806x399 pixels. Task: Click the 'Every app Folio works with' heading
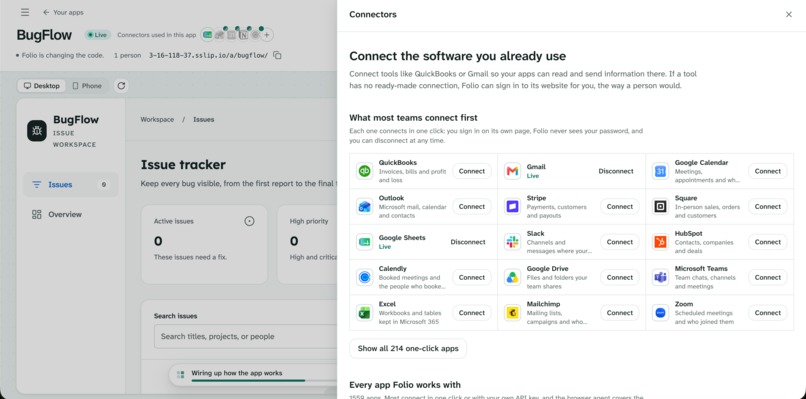coord(405,385)
